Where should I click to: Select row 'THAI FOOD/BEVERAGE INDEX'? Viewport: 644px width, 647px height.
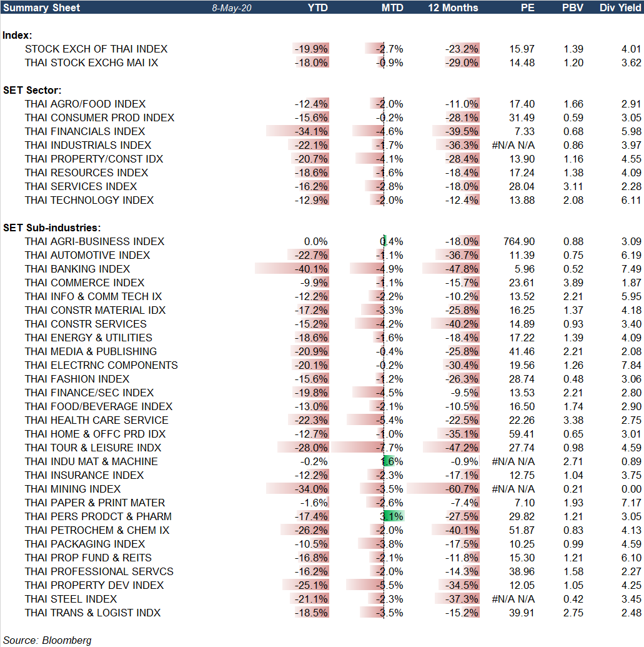click(322, 406)
